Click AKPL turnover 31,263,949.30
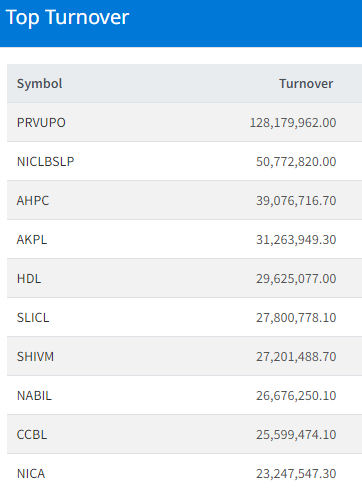Screen dimensions: 362x490 coord(296,240)
